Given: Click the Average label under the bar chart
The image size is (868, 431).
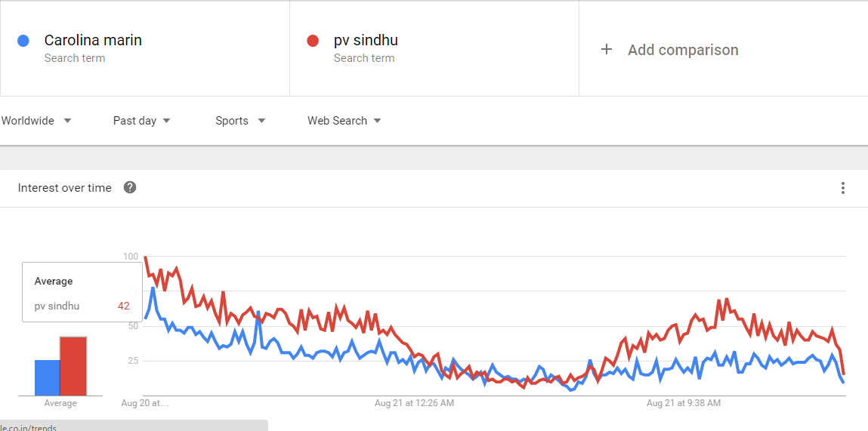Looking at the screenshot, I should pyautogui.click(x=60, y=403).
